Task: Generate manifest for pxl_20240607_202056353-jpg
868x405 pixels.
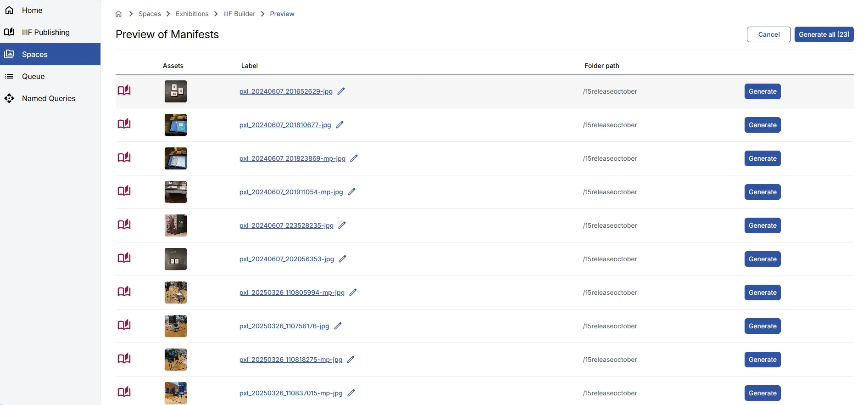Action: [x=762, y=259]
